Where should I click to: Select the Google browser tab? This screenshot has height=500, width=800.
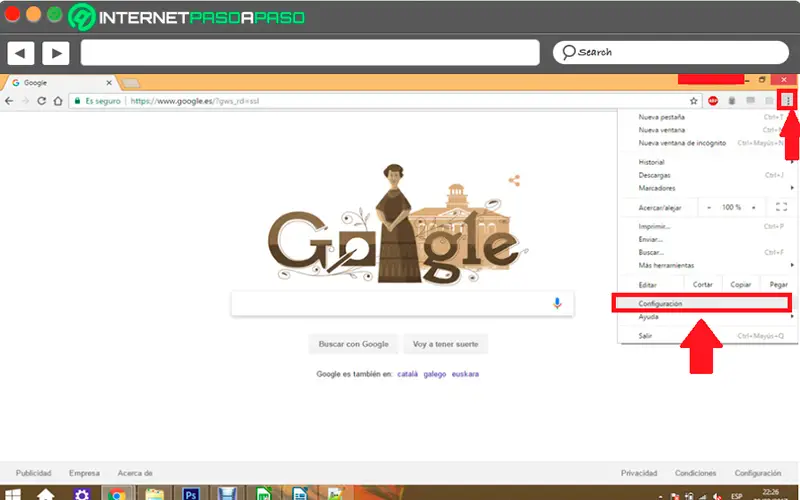61,83
